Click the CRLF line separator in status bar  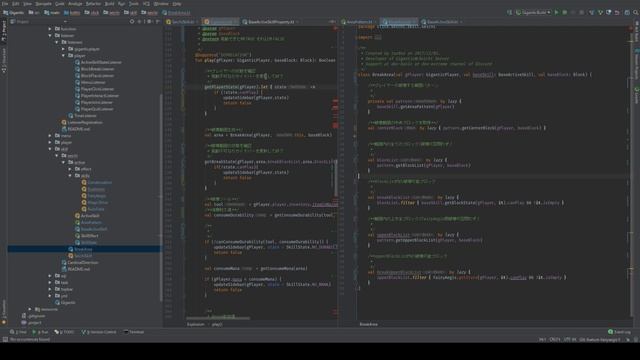[x=555, y=340]
